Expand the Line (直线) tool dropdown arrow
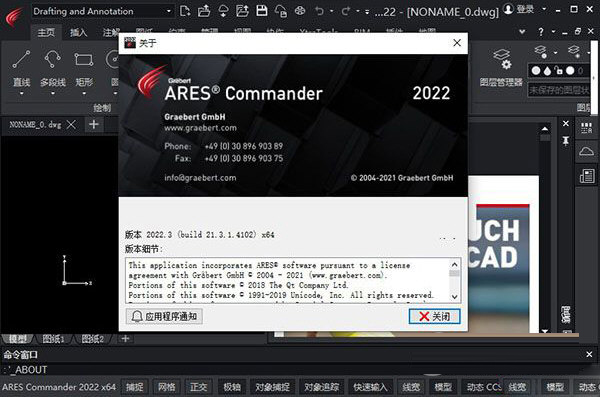 (21, 93)
